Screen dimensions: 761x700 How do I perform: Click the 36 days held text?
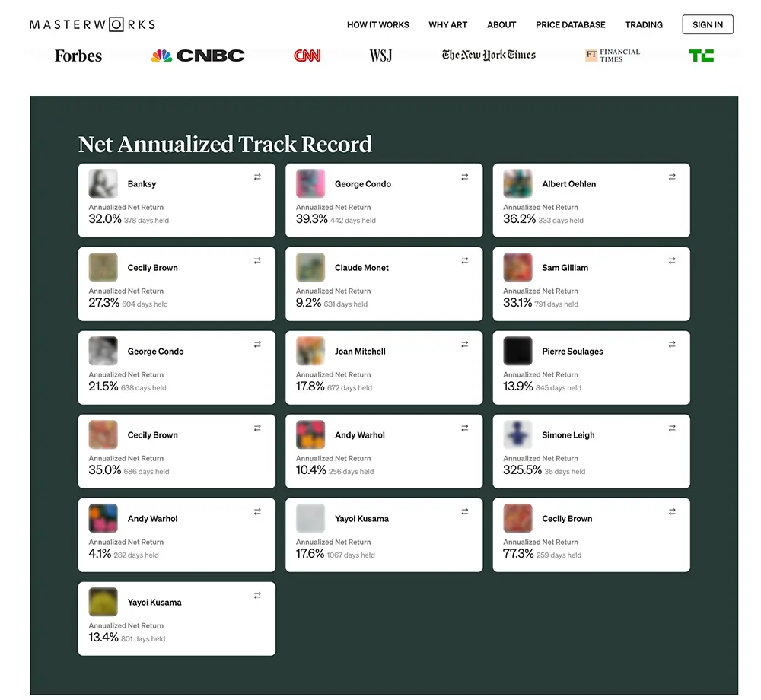[x=565, y=472]
